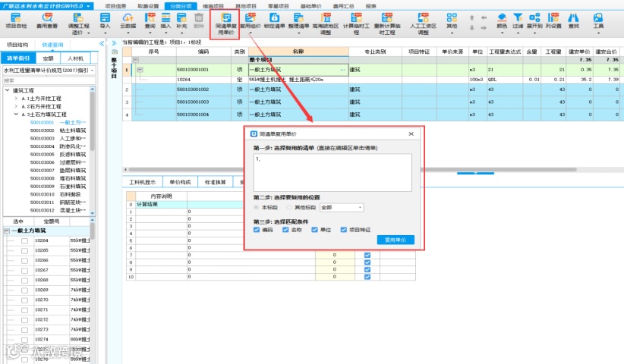Click the 查询 query toolbar icon
This screenshot has width=624, height=364.
tap(150, 21)
